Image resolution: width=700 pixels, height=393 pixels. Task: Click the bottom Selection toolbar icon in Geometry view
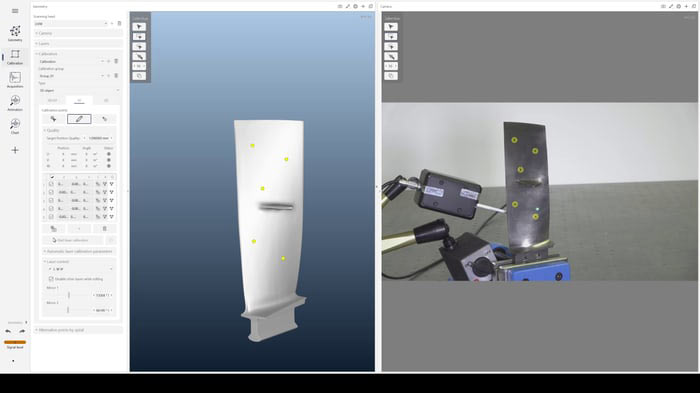click(x=139, y=76)
